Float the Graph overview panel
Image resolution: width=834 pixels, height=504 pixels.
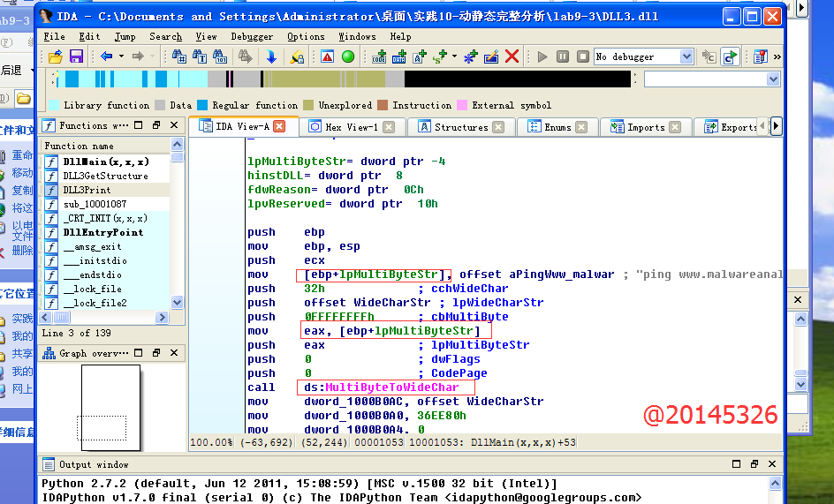pos(155,353)
